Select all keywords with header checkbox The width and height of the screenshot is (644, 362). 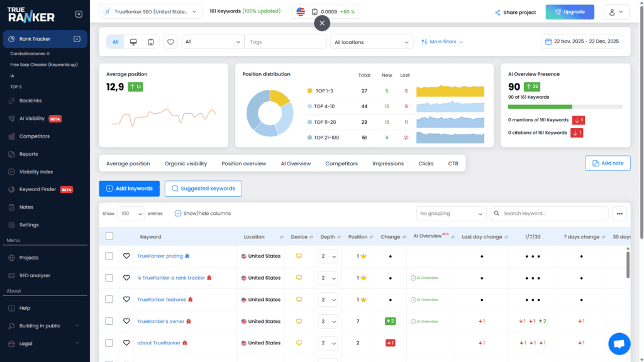(109, 235)
